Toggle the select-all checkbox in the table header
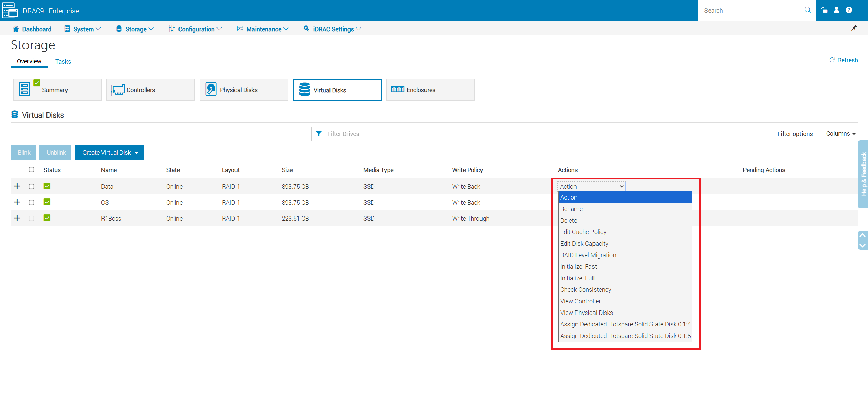868x416 pixels. pos(31,169)
